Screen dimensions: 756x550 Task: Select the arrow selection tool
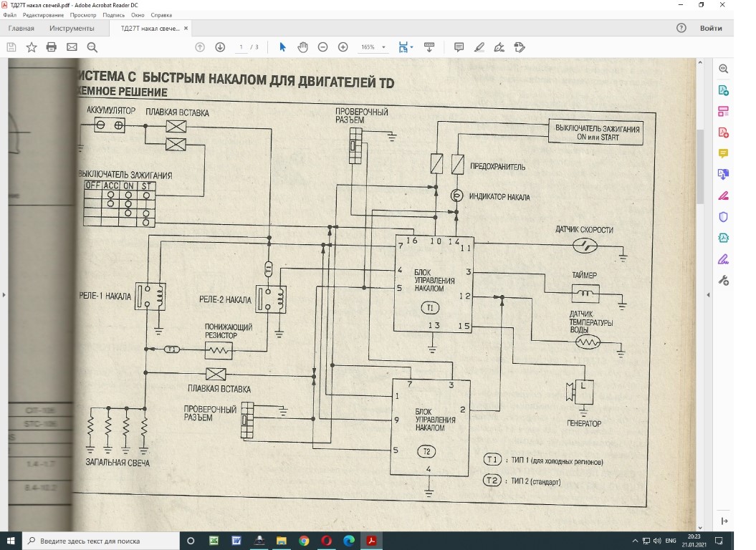pyautogui.click(x=282, y=47)
